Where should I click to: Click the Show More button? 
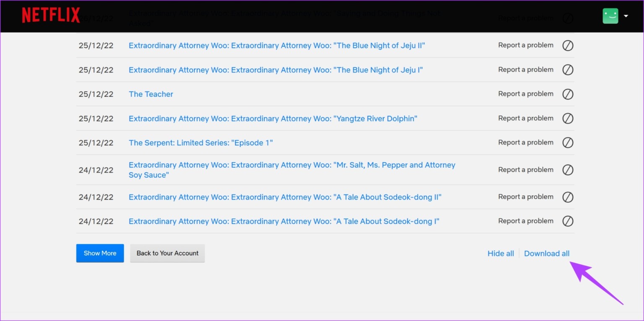(100, 253)
